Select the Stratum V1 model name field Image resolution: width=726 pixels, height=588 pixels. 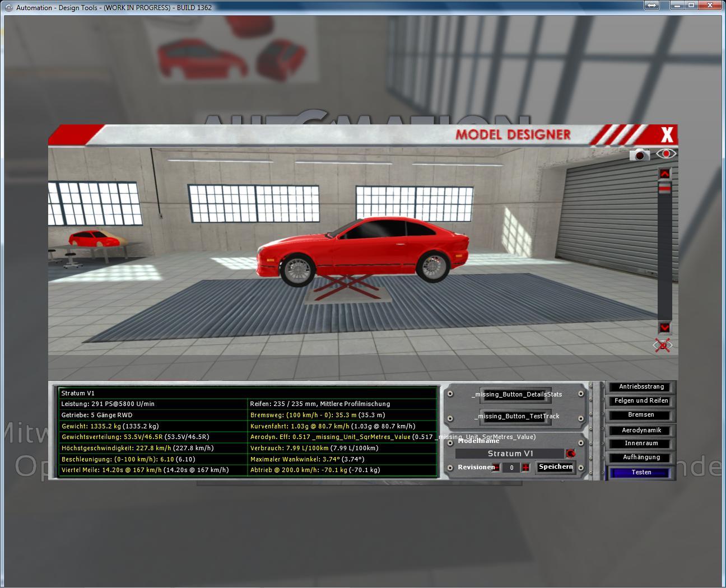(x=510, y=454)
